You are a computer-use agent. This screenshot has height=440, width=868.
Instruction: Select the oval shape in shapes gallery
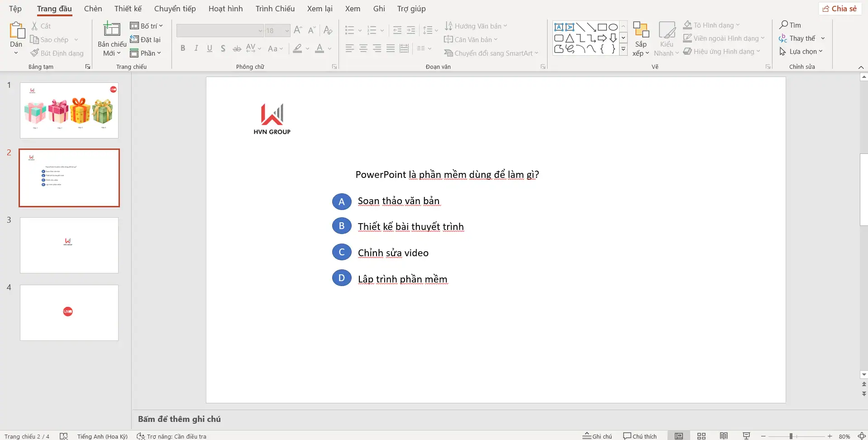pos(612,27)
